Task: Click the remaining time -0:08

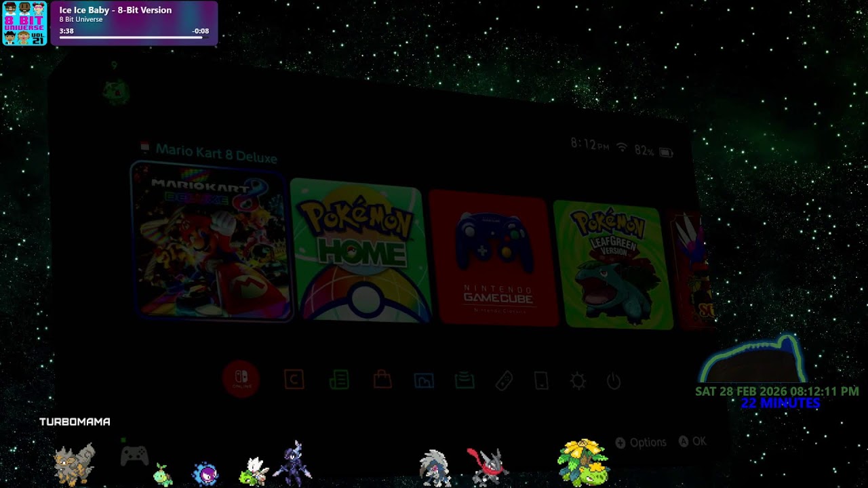Action: [x=200, y=31]
